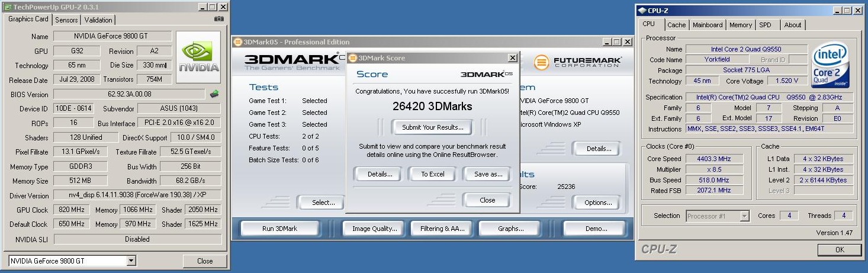The width and height of the screenshot is (868, 273).
Task: Click the System Details button in 3DMark05
Action: coord(598,149)
